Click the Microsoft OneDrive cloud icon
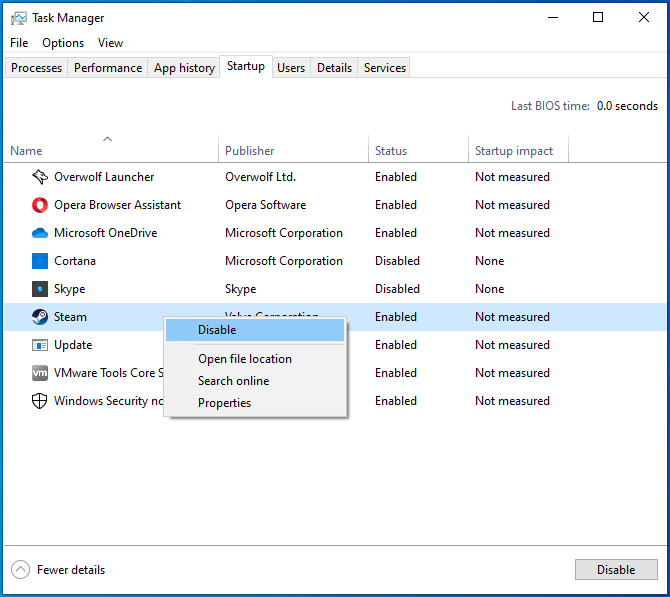 click(x=40, y=233)
